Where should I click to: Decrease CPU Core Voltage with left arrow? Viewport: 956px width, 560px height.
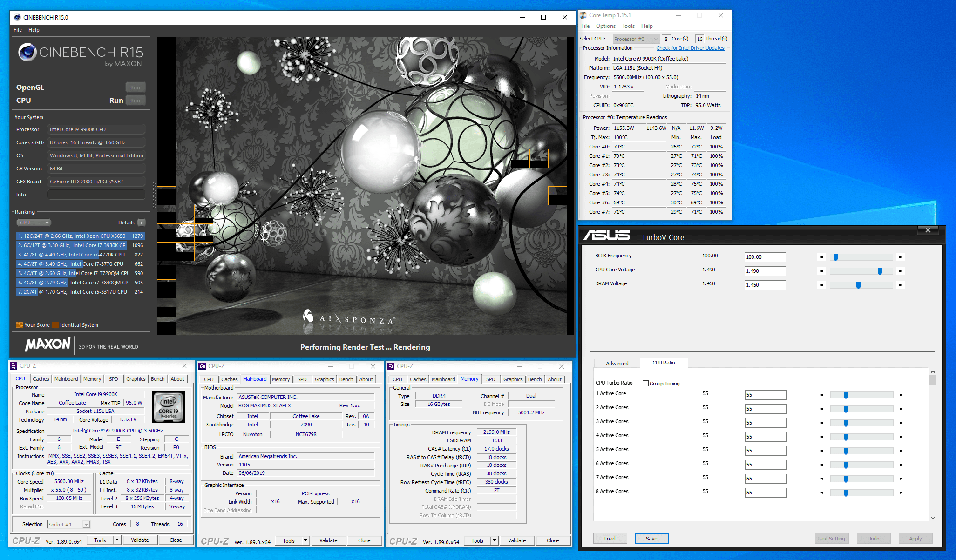[x=821, y=271]
